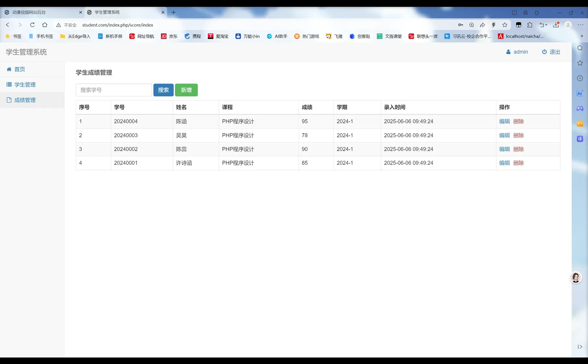Expand the bookmarks overflow chevron
The width and height of the screenshot is (588, 364).
pyautogui.click(x=582, y=36)
